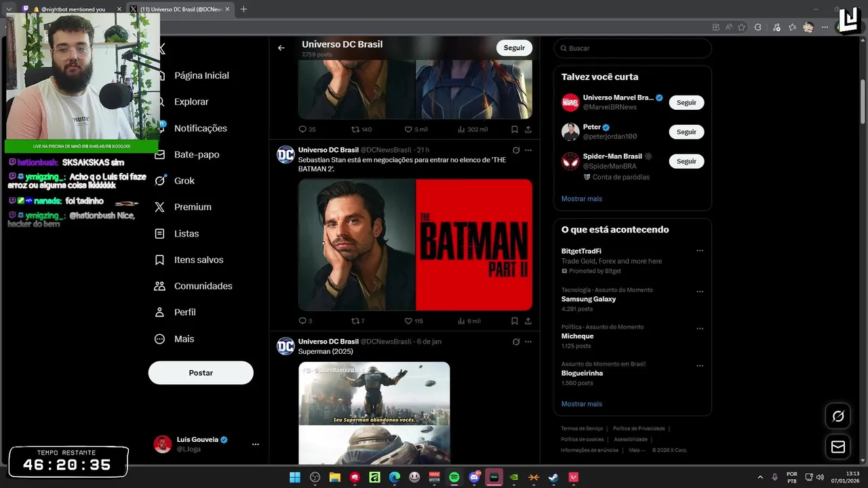This screenshot has height=488, width=868.
Task: Open Steam from taskbar
Action: (553, 477)
